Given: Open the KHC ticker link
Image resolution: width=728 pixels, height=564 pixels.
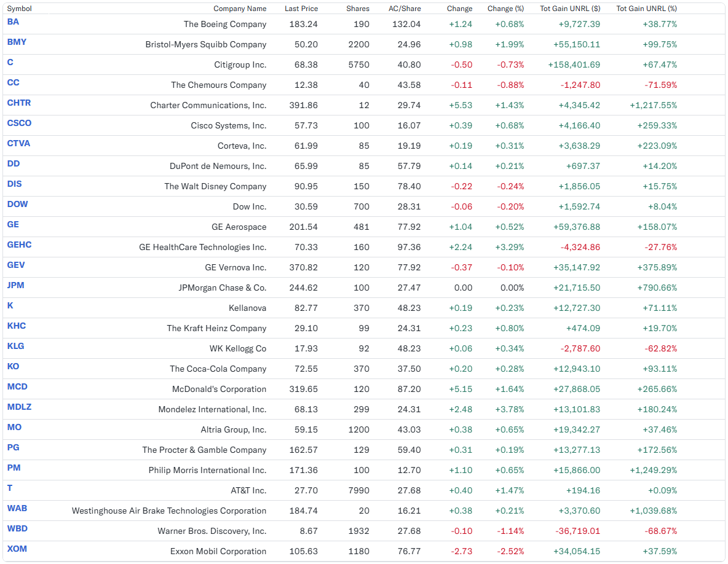Looking at the screenshot, I should pyautogui.click(x=16, y=326).
